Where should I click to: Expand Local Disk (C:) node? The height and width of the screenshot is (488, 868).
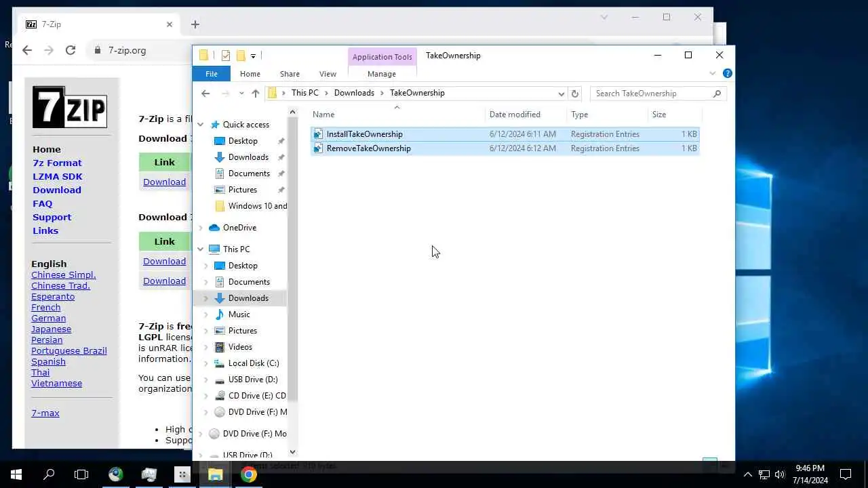point(206,363)
